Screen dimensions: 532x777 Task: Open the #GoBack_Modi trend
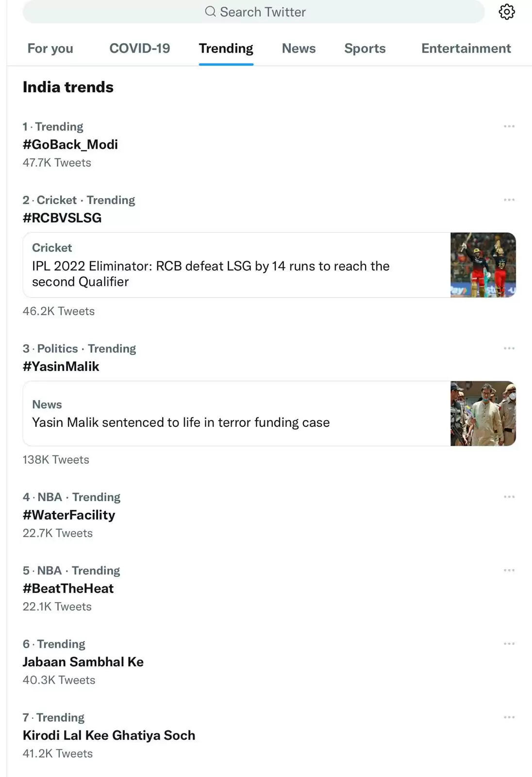(70, 144)
